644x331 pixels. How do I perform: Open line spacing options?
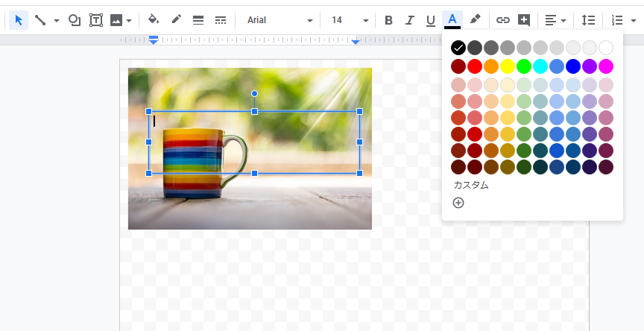coord(588,20)
